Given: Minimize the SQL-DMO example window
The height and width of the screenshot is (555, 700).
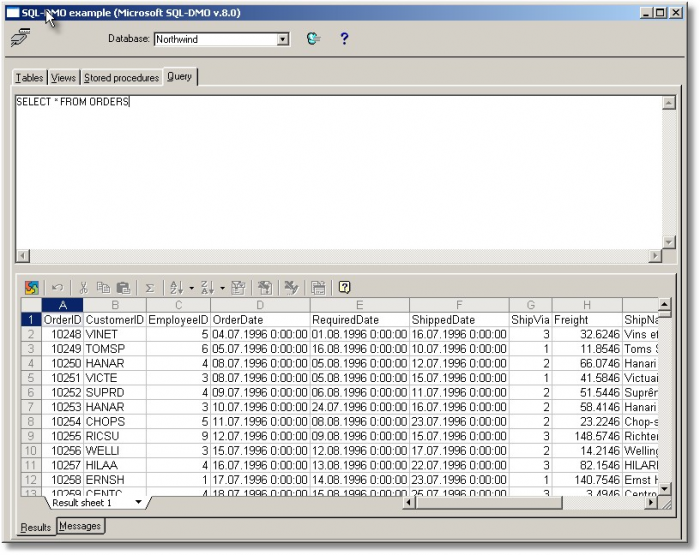Looking at the screenshot, I should click(647, 13).
